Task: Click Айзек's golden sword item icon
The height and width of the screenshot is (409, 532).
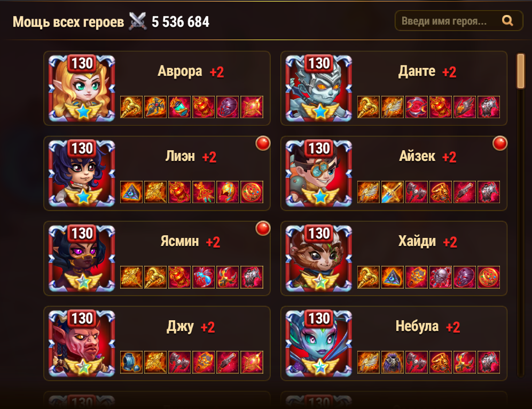Action: 393,192
